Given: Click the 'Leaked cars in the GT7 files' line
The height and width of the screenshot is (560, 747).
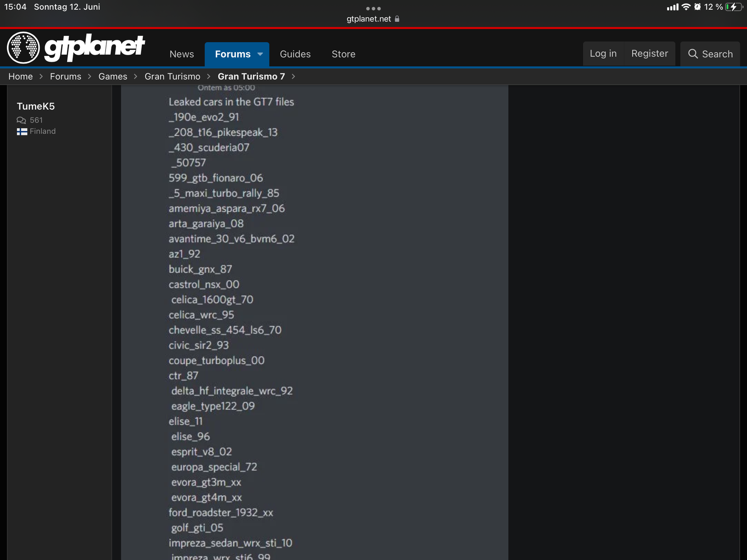Looking at the screenshot, I should (232, 102).
